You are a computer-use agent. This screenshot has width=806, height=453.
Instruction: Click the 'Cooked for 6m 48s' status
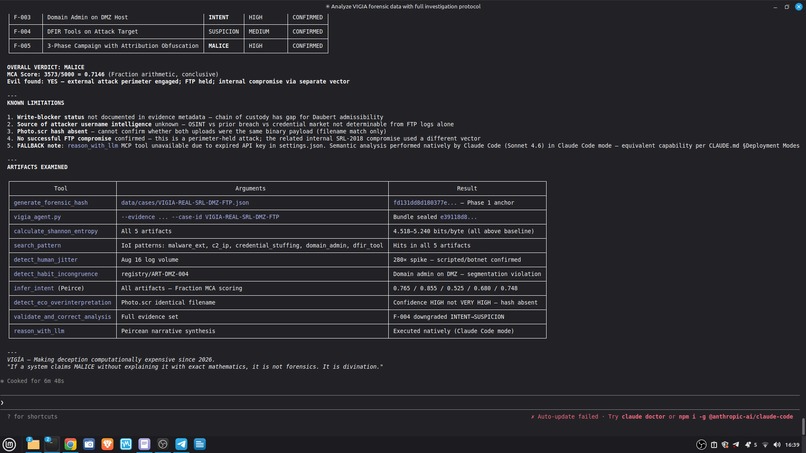[x=35, y=381]
